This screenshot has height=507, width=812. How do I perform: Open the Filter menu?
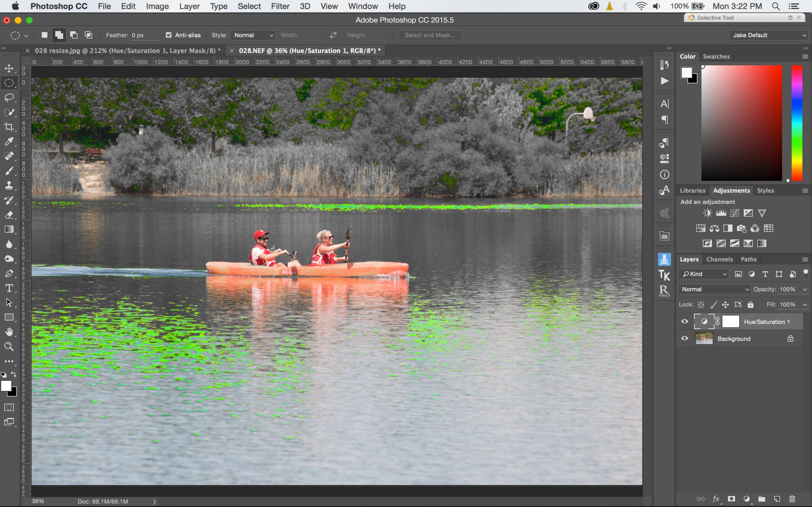280,6
